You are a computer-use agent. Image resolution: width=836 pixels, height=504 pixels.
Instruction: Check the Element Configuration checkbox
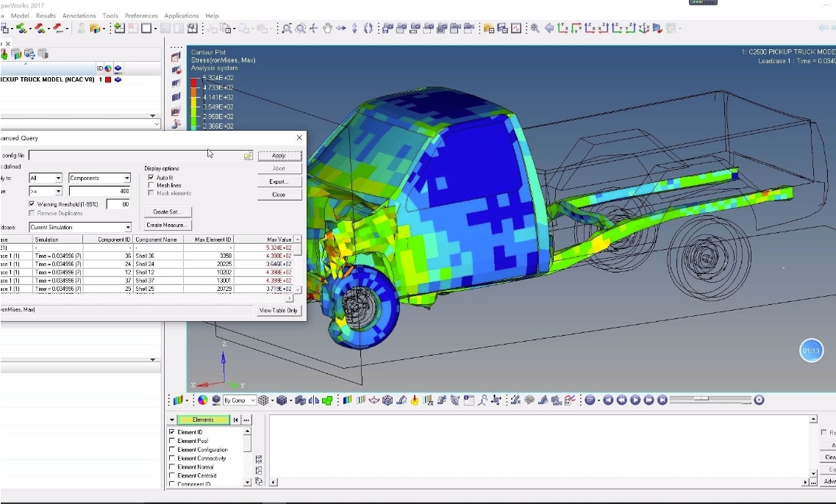click(171, 450)
